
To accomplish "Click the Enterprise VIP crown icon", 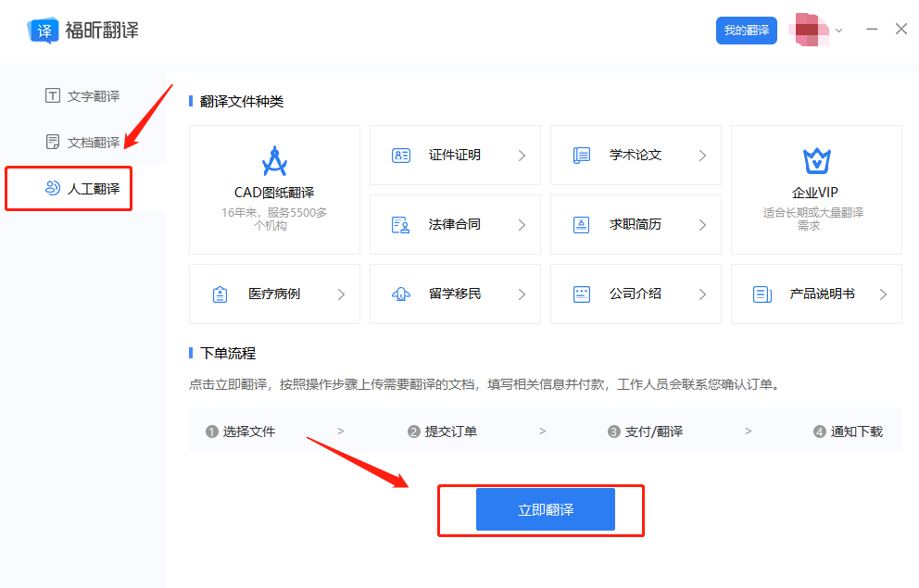I will tap(816, 163).
